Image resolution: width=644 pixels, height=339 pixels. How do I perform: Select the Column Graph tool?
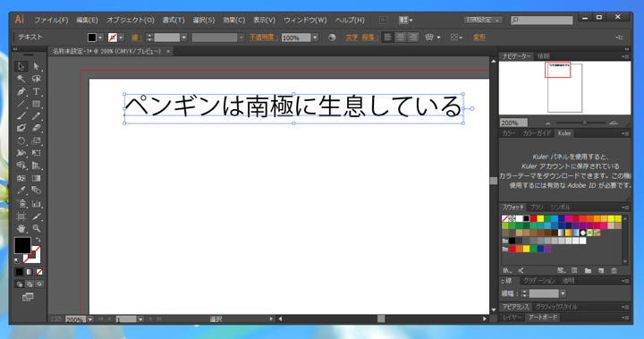(x=36, y=203)
